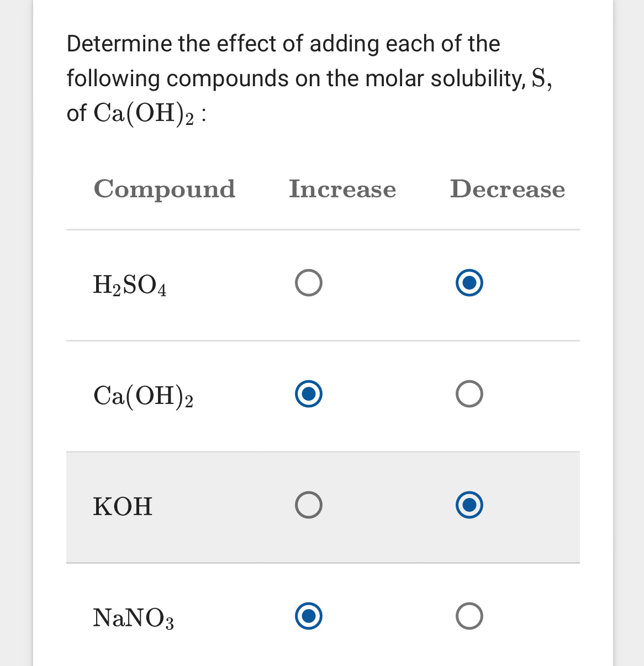The width and height of the screenshot is (644, 666).
Task: Click the divider below the H2SO4 row
Action: click(x=323, y=340)
